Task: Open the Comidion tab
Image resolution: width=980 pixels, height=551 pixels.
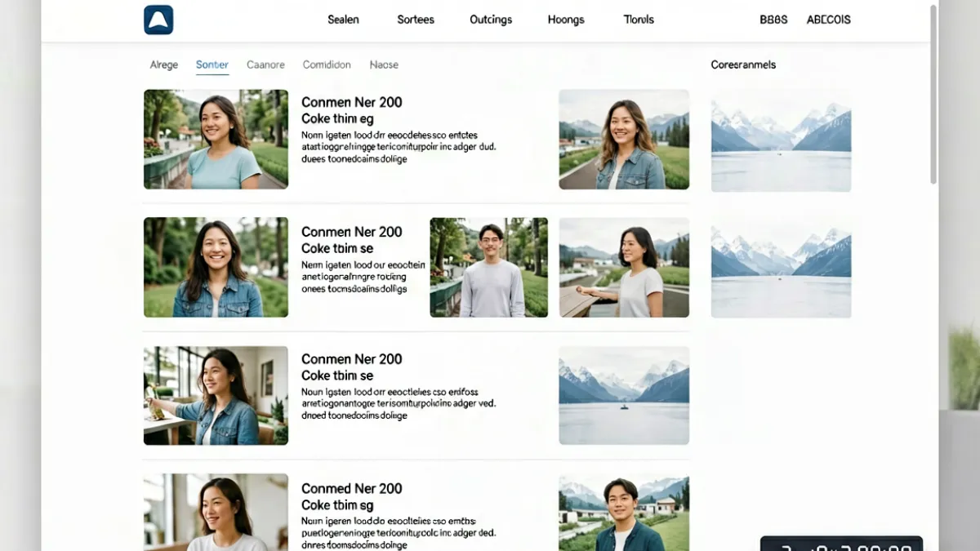Action: point(327,64)
